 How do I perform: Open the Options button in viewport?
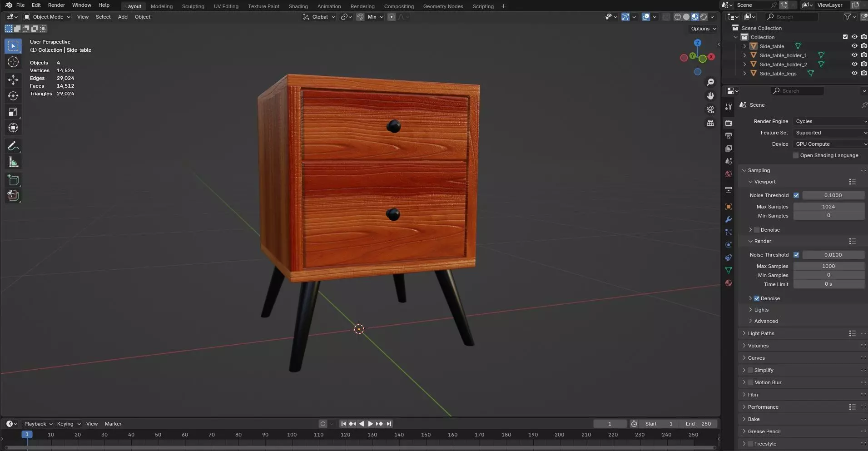coord(703,29)
